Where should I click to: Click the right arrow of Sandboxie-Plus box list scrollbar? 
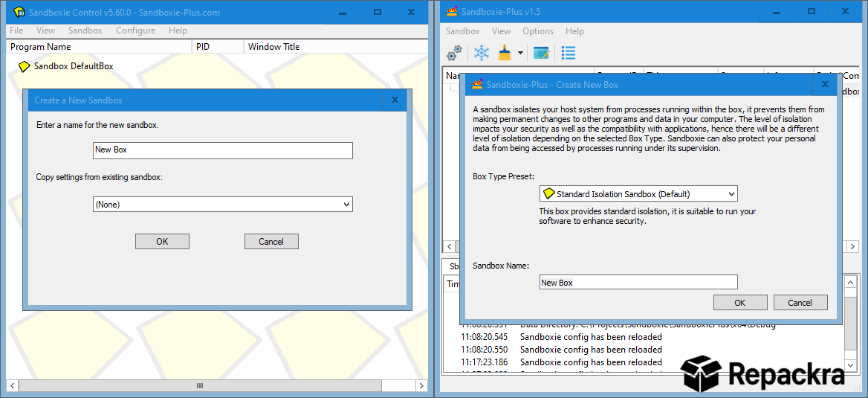(852, 245)
